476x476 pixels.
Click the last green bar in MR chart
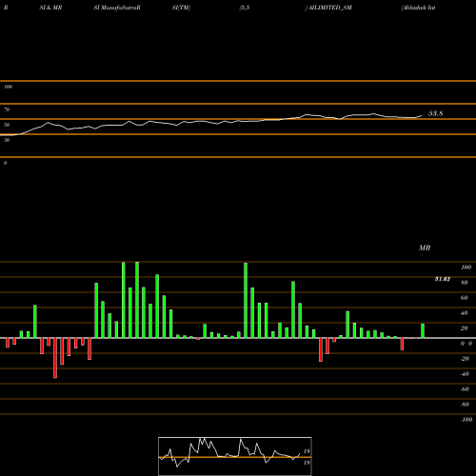tap(423, 330)
